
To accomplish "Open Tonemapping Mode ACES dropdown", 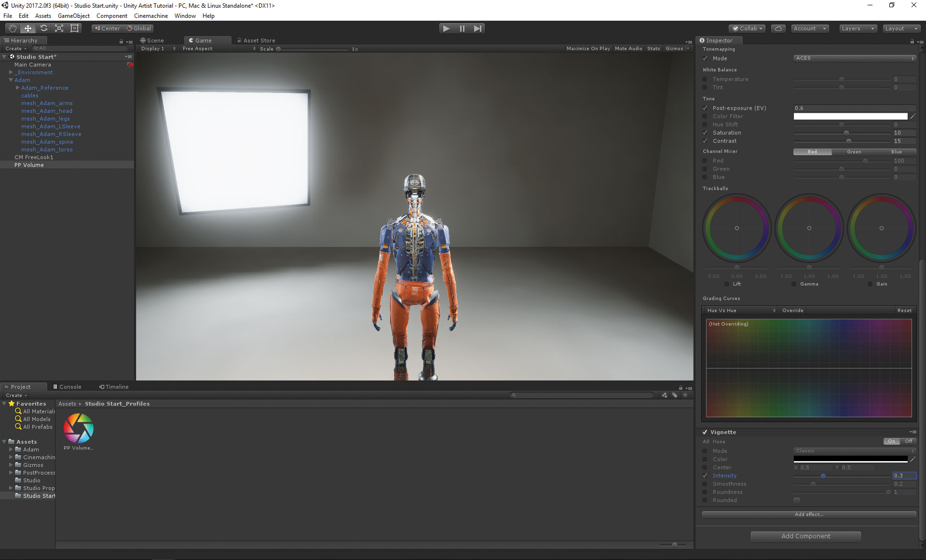I will (x=855, y=58).
